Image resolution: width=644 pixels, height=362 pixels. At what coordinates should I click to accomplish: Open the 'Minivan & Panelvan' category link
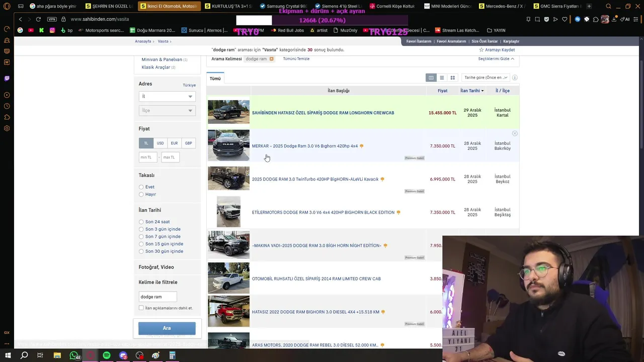click(162, 59)
